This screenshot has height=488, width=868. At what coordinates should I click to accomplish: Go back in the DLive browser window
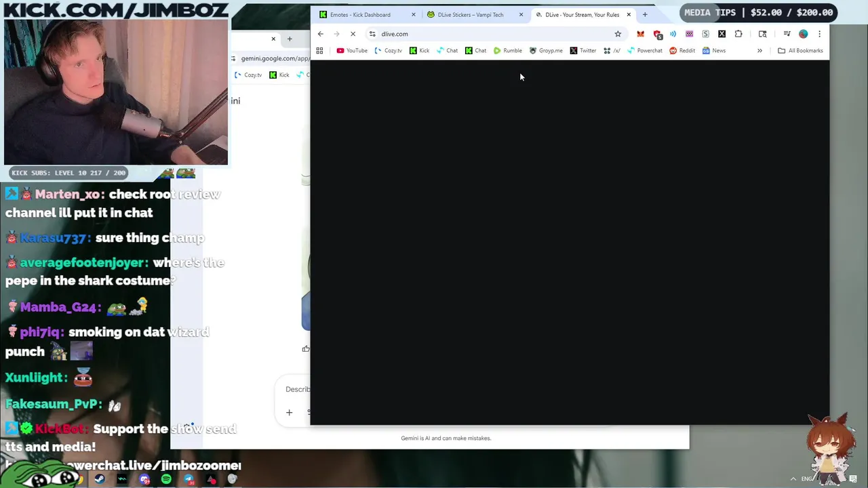click(321, 34)
